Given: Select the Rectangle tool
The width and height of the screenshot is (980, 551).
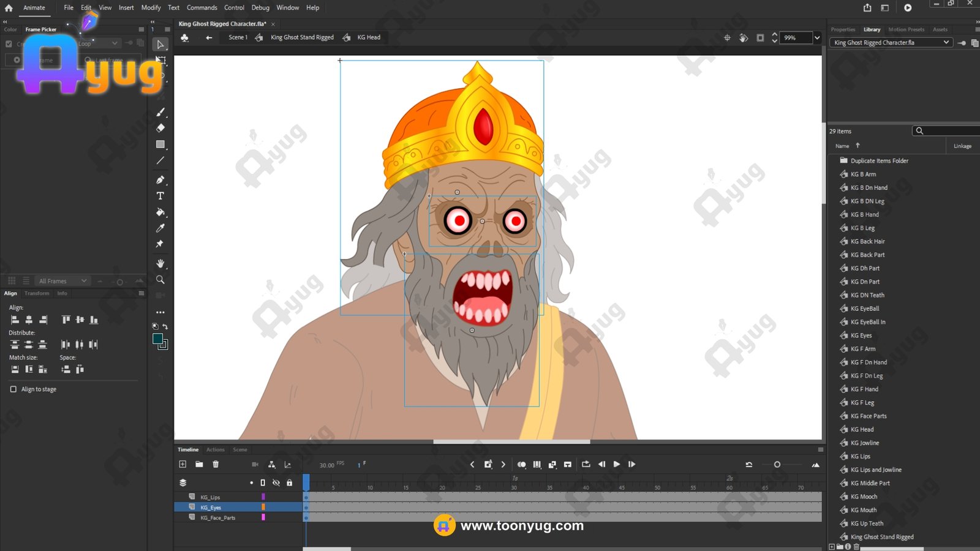Looking at the screenshot, I should [x=160, y=144].
